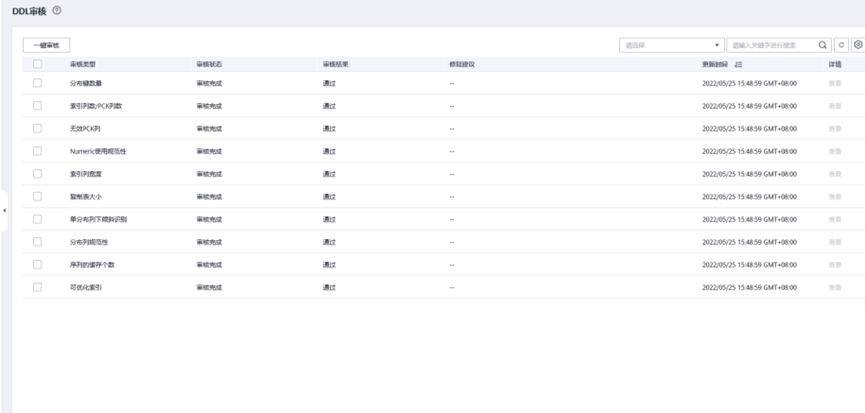Click the 审核结果 column header
The width and height of the screenshot is (865, 413).
click(x=335, y=65)
